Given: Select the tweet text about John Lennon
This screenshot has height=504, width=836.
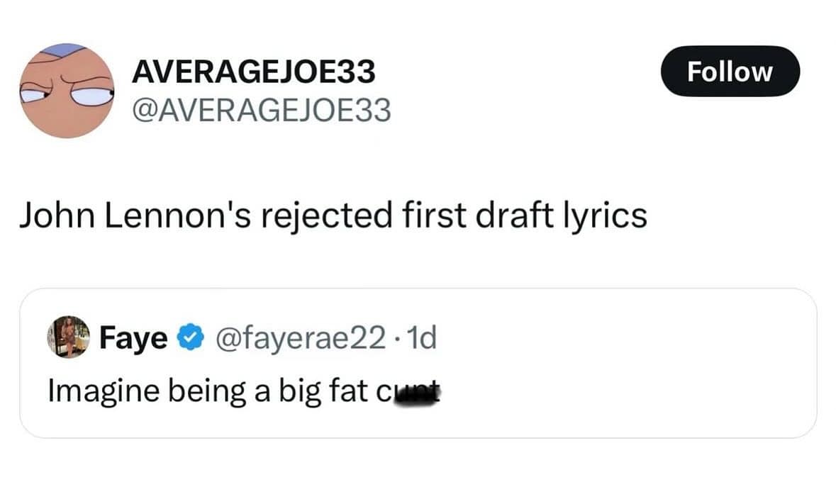Looking at the screenshot, I should point(333,215).
